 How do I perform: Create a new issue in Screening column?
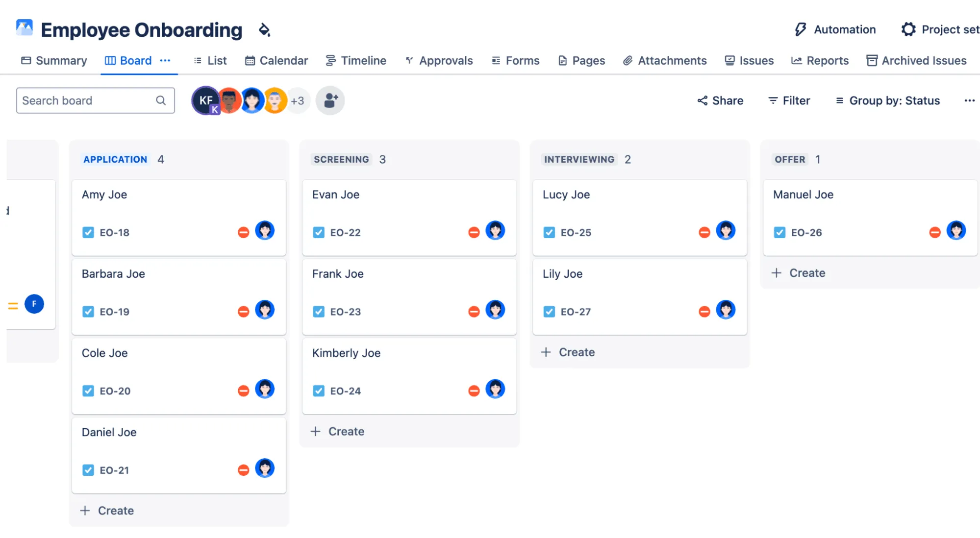338,431
